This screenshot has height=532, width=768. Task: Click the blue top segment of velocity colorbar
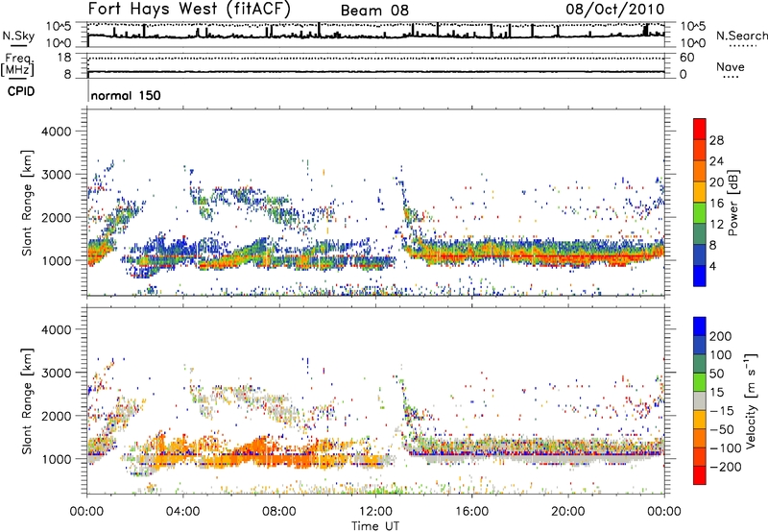(700, 326)
